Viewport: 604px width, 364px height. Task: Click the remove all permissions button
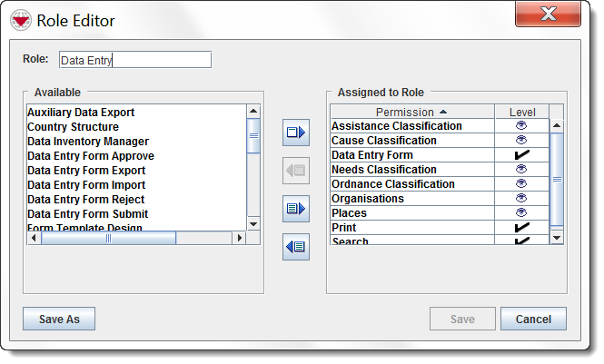pos(296,246)
